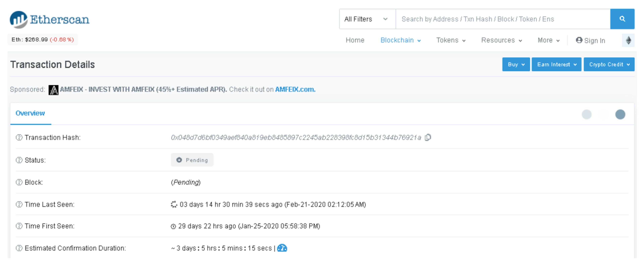
Task: Click the blue search magnifier button
Action: [x=622, y=19]
